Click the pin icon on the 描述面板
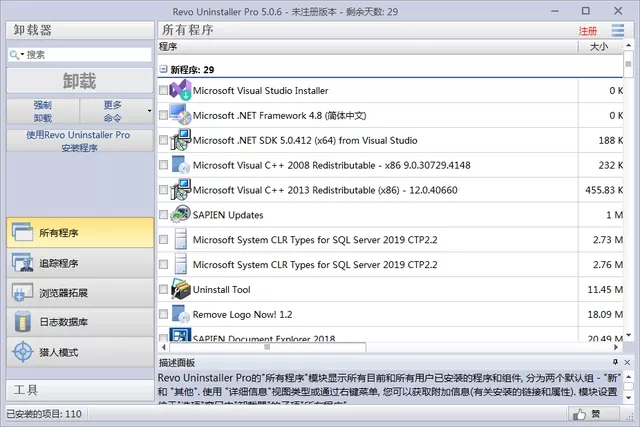 (616, 362)
